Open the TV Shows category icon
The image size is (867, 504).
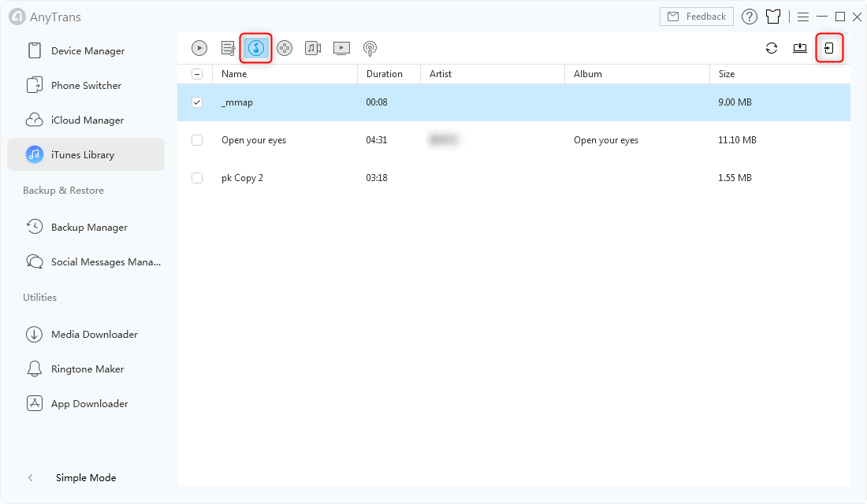click(x=342, y=48)
